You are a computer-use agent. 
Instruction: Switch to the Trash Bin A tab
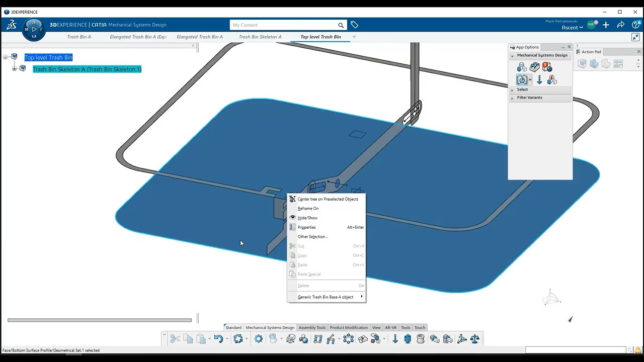(x=79, y=37)
